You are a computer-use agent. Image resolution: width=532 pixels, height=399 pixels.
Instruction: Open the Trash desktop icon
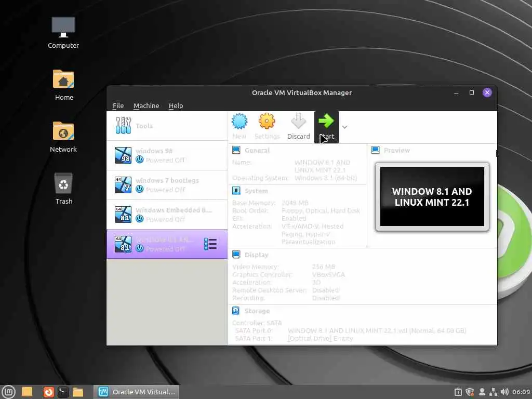63,189
